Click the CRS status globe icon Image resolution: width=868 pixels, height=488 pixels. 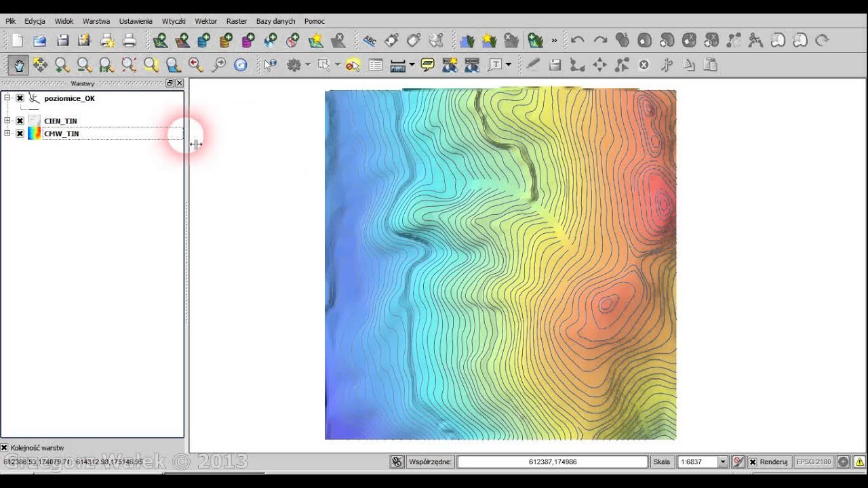[843, 462]
